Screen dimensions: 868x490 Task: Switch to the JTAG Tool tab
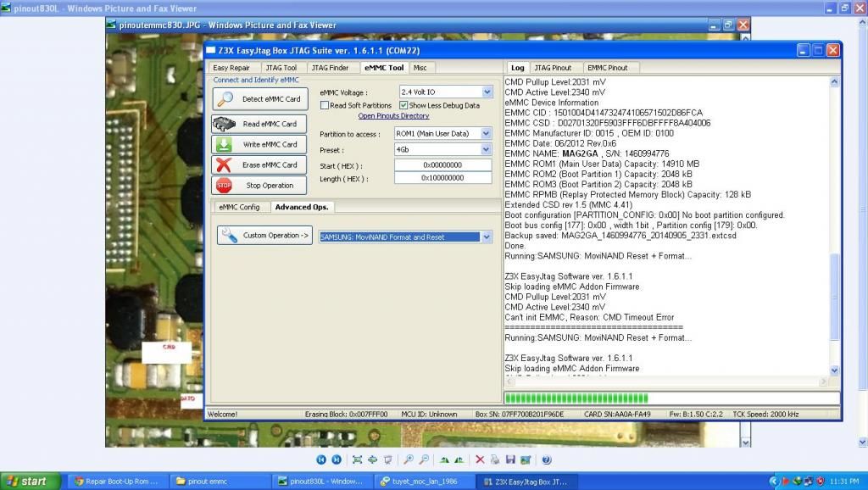click(x=281, y=68)
